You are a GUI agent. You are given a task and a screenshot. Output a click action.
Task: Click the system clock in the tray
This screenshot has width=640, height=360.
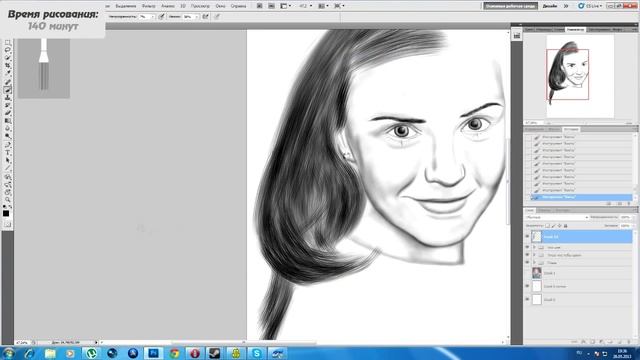point(622,353)
